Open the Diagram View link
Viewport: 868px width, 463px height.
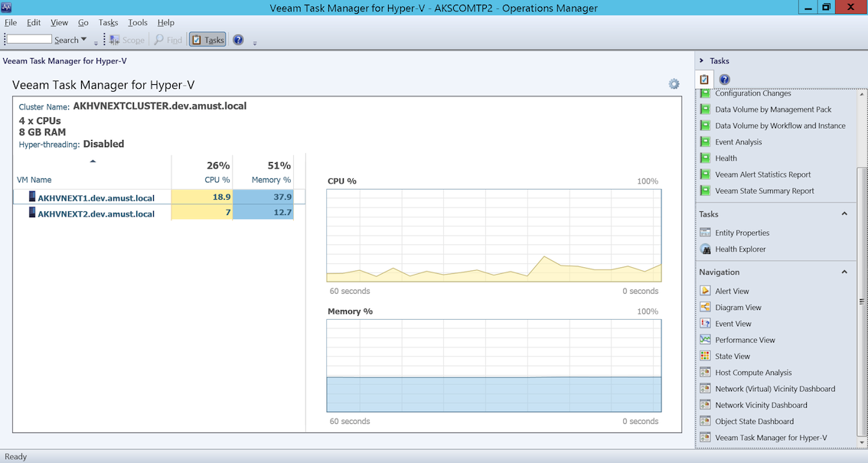coord(738,307)
